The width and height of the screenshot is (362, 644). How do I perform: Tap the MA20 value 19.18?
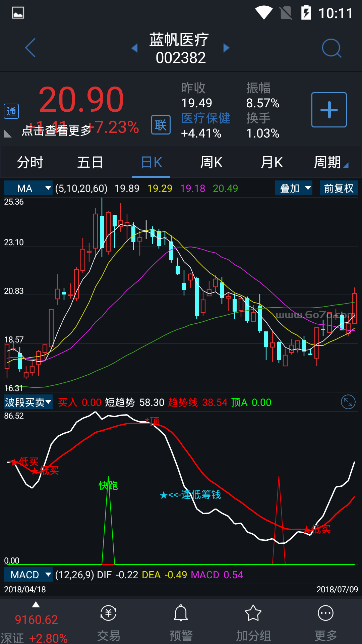click(x=193, y=188)
